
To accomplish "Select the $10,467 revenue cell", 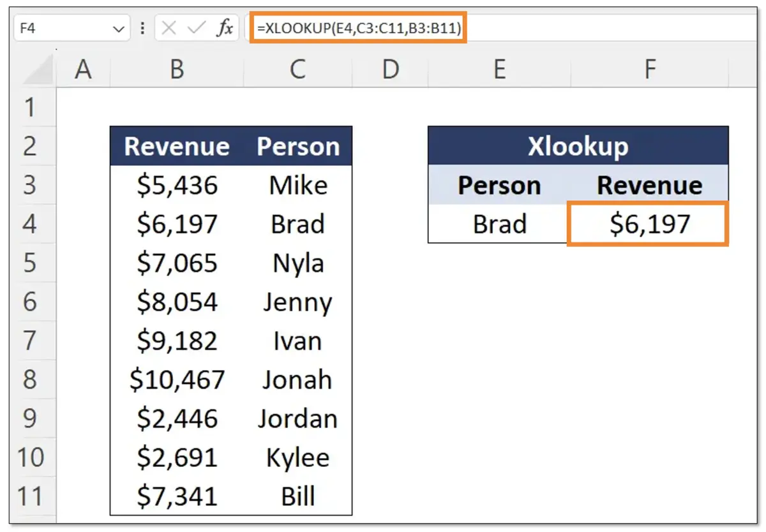I will 177,379.
